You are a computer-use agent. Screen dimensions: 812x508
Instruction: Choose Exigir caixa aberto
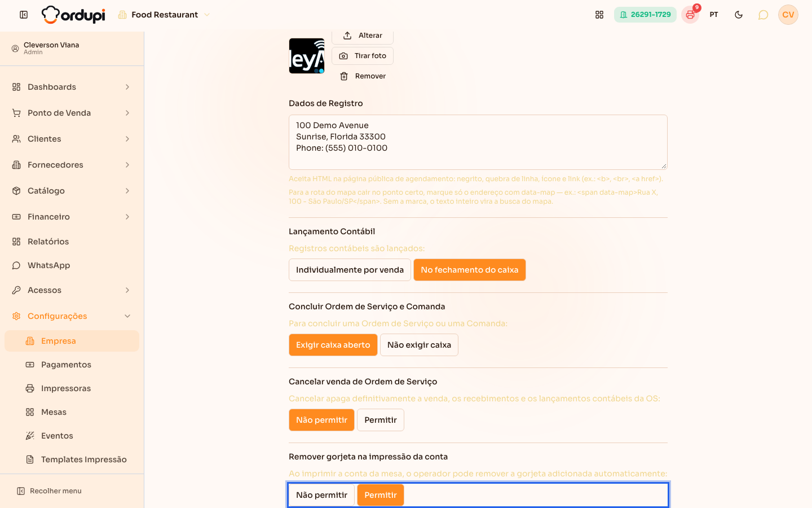(333, 345)
